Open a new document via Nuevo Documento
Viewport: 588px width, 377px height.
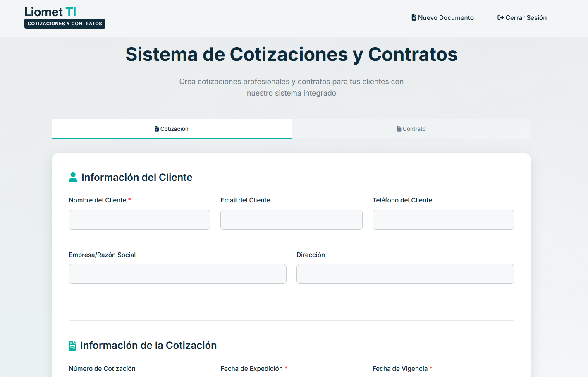[x=442, y=17]
